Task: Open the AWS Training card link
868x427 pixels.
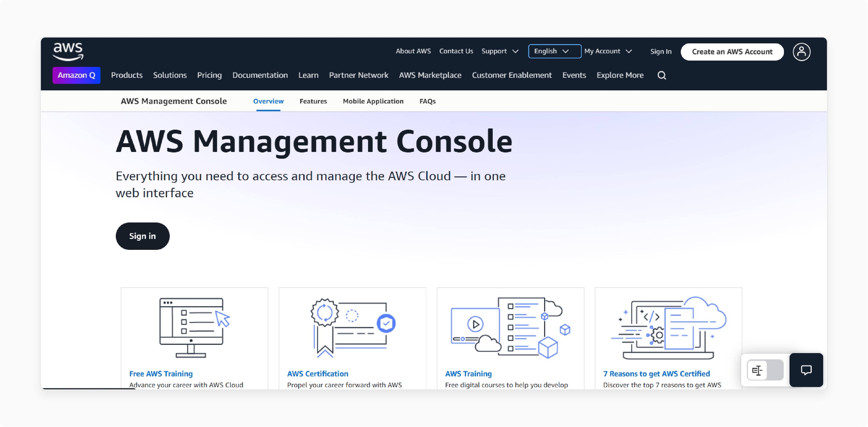Action: 468,374
